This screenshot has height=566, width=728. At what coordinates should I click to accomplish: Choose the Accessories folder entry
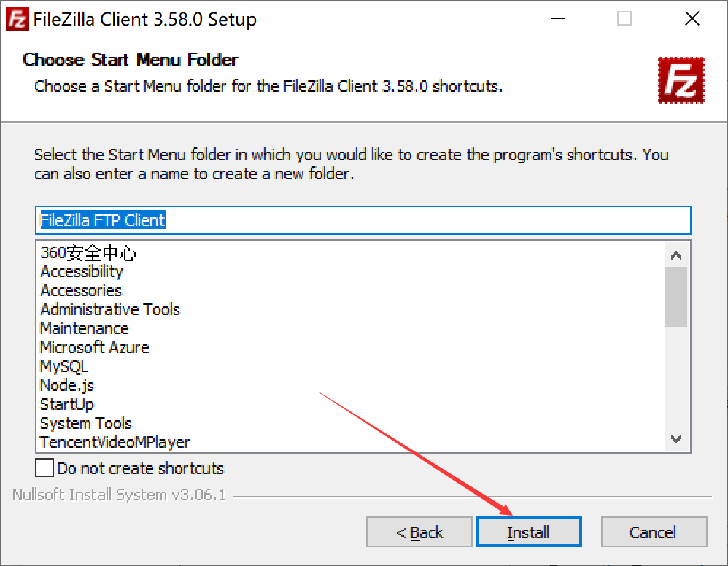point(81,291)
